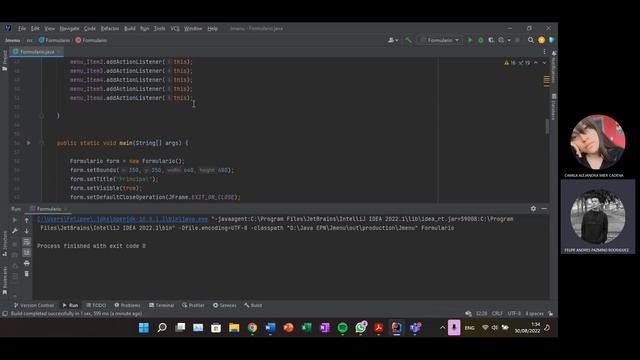The width and height of the screenshot is (640, 360).
Task: Open WhatsApp from the taskbar
Action: click(361, 328)
